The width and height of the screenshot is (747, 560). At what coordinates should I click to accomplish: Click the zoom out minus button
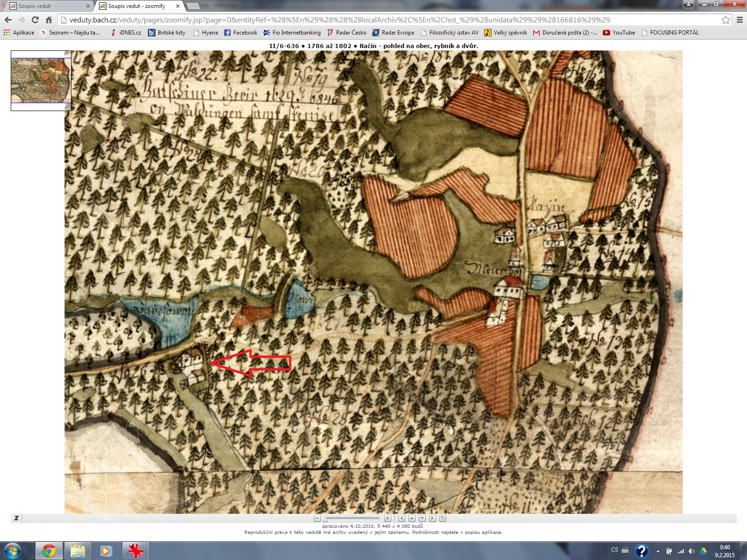(317, 518)
